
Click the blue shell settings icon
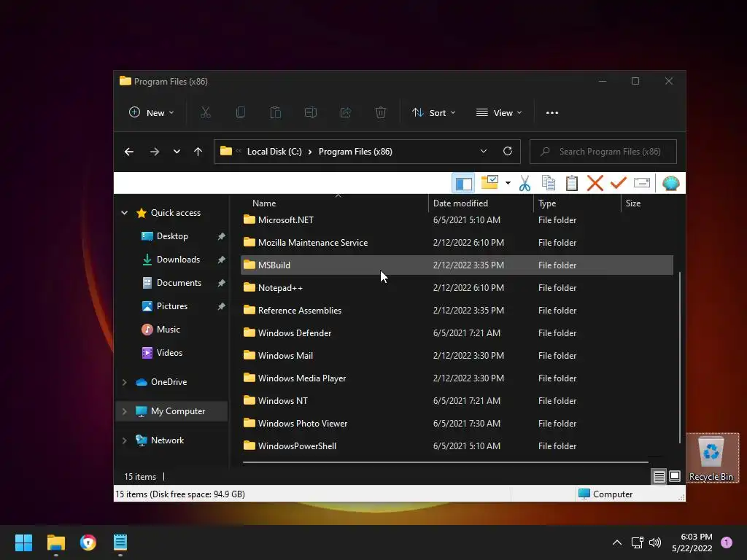point(671,183)
